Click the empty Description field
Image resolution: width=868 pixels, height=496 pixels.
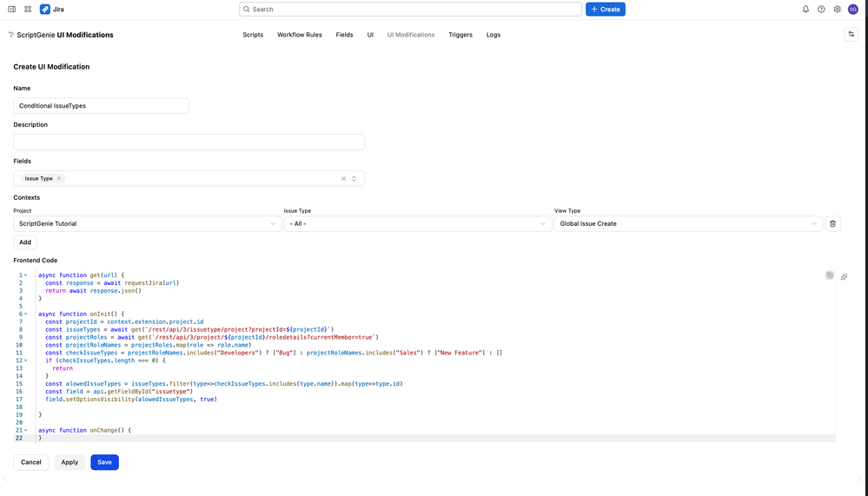coord(189,142)
